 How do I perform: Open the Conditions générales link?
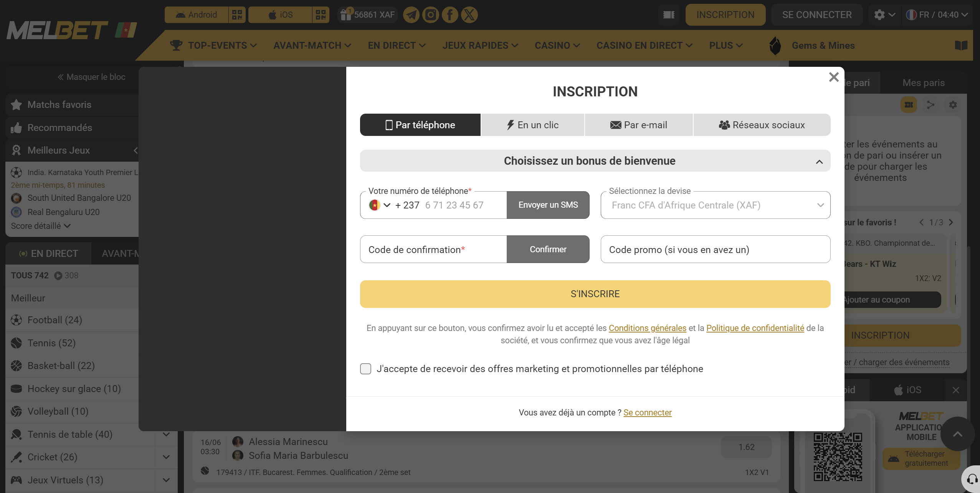coord(648,328)
